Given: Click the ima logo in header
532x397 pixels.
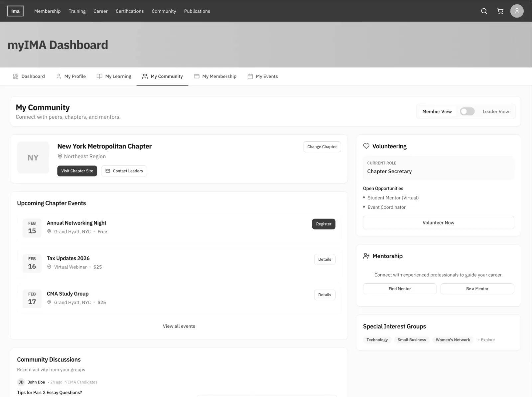Looking at the screenshot, I should 15,11.
